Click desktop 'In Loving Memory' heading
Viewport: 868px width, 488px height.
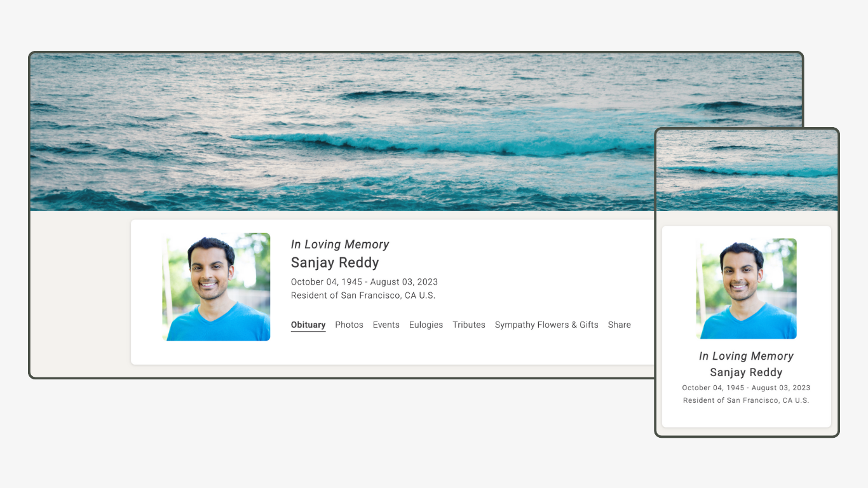(x=340, y=245)
